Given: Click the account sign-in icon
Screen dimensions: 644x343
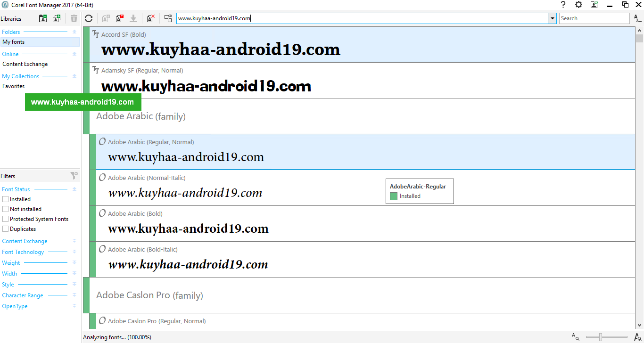Looking at the screenshot, I should (594, 5).
